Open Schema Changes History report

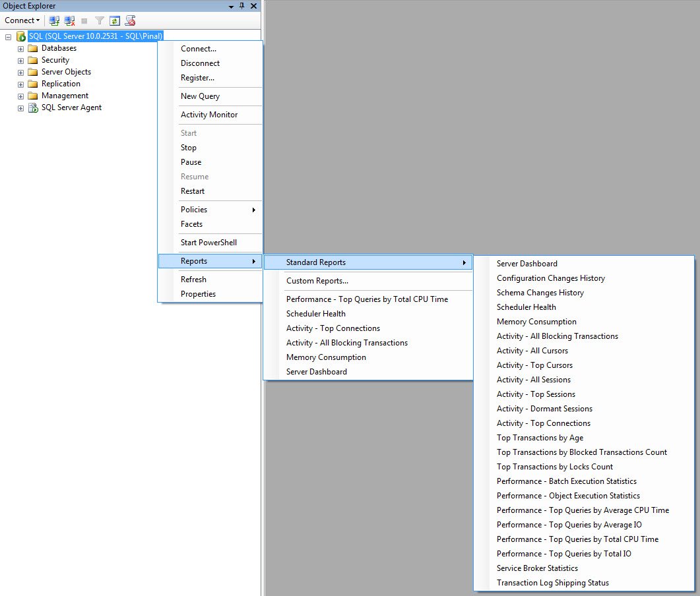(584, 293)
